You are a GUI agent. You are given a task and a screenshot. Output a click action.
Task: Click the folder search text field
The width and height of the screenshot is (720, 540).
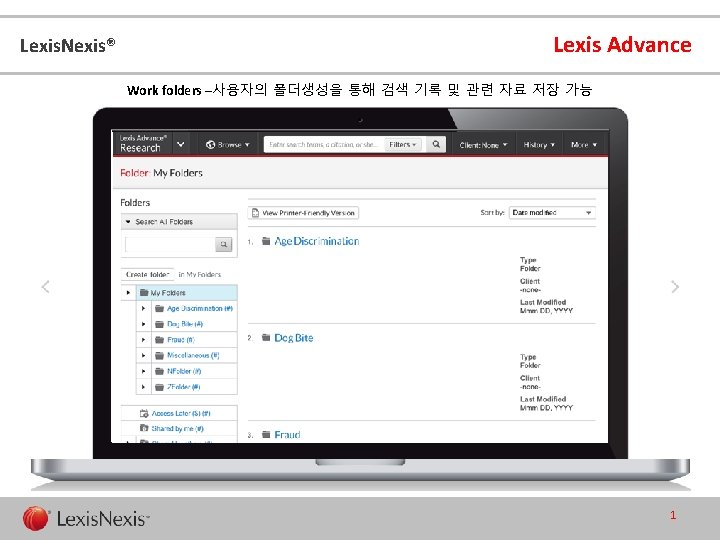tap(170, 244)
